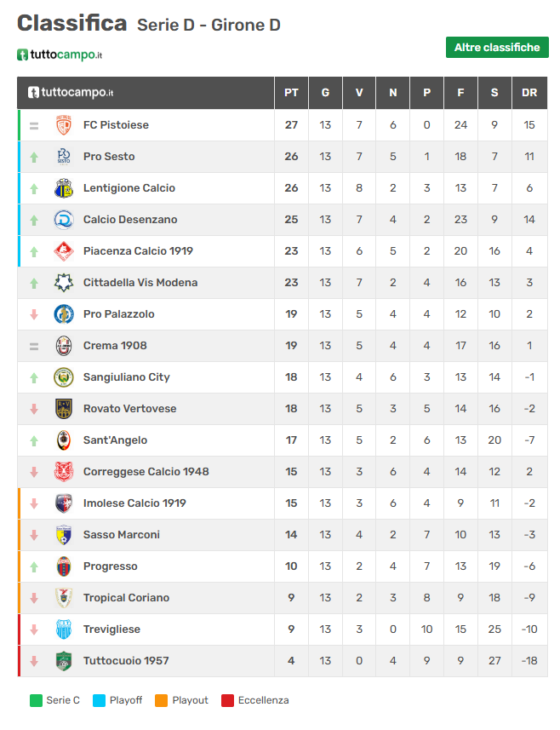Click the red down arrow beside Pro Palazzolo
The height and width of the screenshot is (730, 560).
tap(34, 314)
